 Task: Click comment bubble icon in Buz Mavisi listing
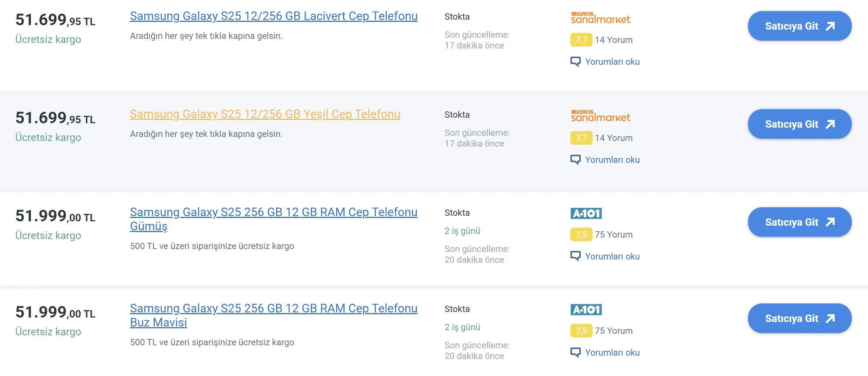[575, 352]
